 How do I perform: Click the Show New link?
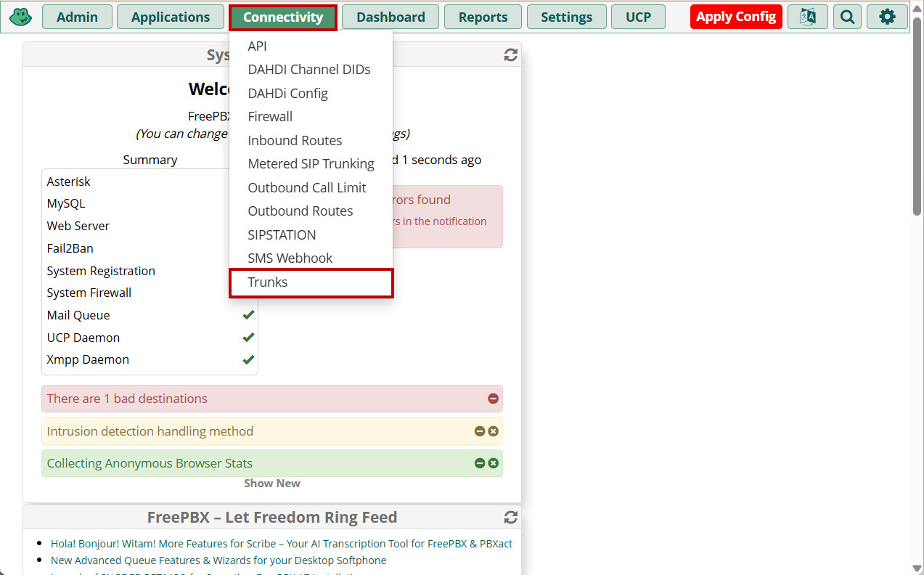point(271,484)
